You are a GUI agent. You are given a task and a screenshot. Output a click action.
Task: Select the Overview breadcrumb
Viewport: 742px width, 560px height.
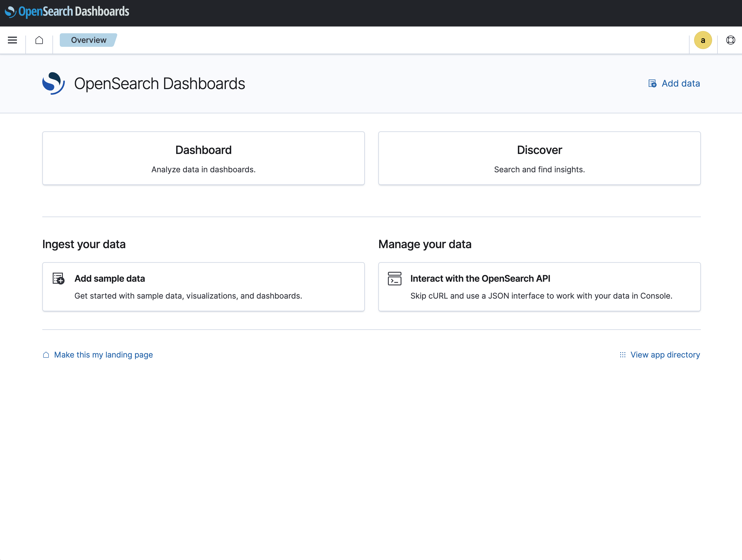pyautogui.click(x=89, y=40)
